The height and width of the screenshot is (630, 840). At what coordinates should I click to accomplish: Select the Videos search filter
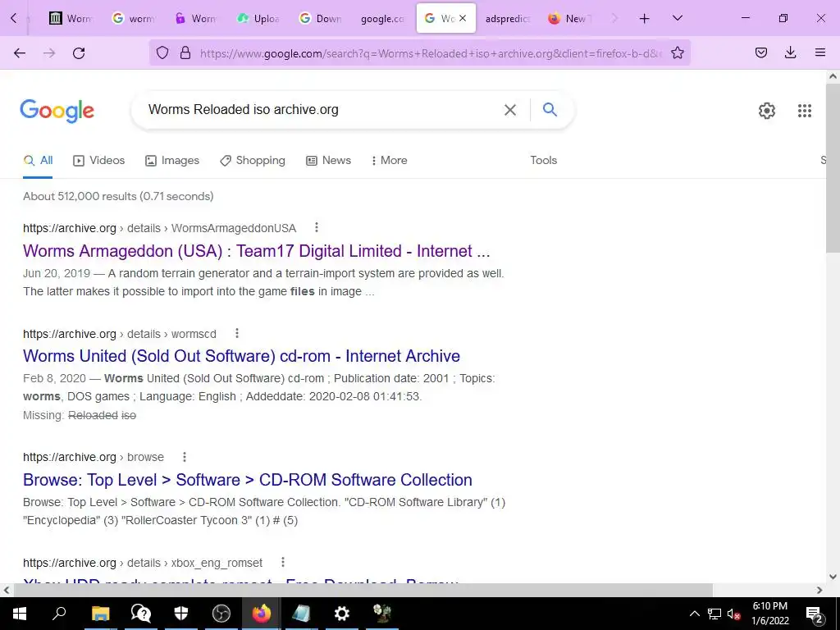99,160
